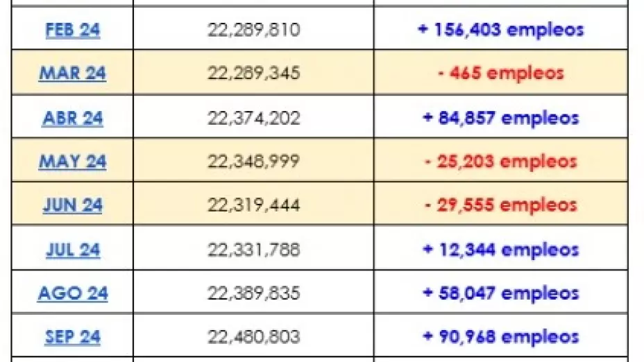Select the 22,289,810 total cell
The height and width of the screenshot is (362, 644).
tap(253, 31)
